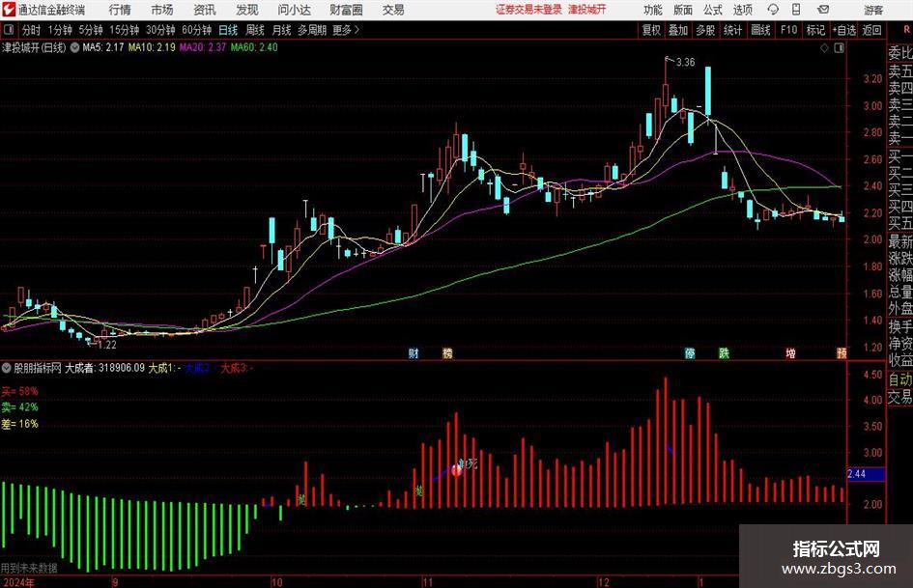Expand sub-indicator 股朋指标网 dropdown circle
The width and height of the screenshot is (913, 588).
pos(7,367)
